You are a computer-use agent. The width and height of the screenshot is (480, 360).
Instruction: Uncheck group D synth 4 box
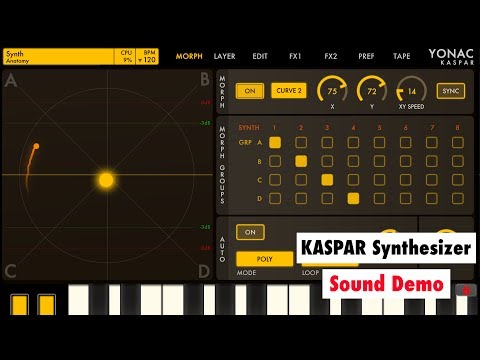pyautogui.click(x=353, y=199)
